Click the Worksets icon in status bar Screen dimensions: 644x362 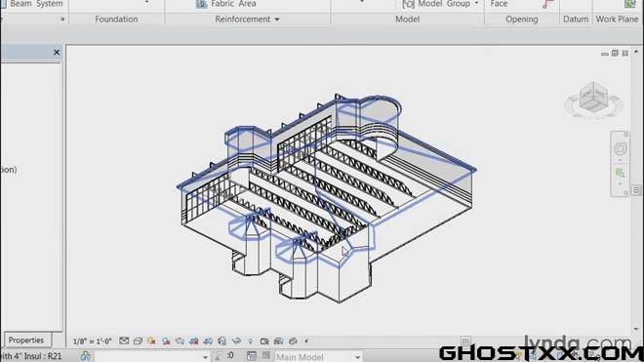[86, 356]
